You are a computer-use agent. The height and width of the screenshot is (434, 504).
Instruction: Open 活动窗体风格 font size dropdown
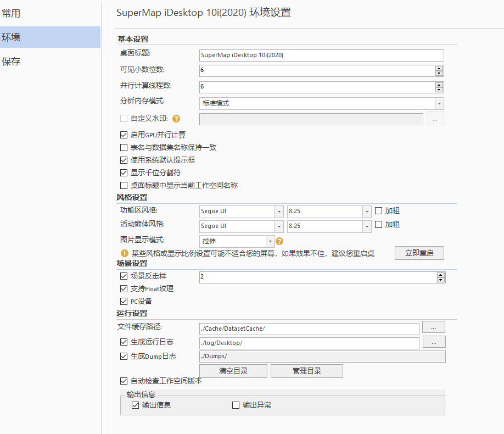click(367, 226)
